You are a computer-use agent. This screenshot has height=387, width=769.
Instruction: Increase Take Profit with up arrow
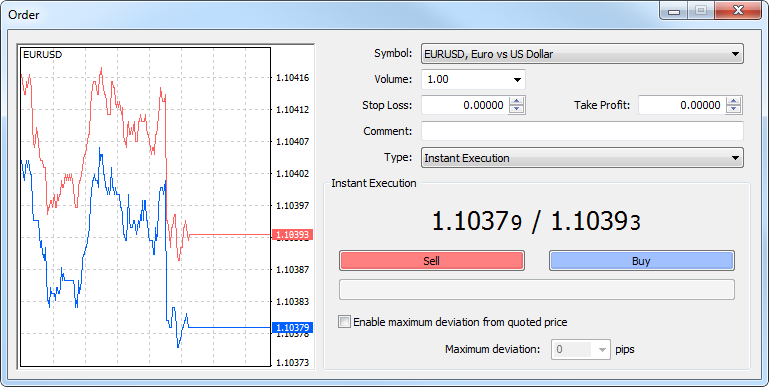pos(733,101)
